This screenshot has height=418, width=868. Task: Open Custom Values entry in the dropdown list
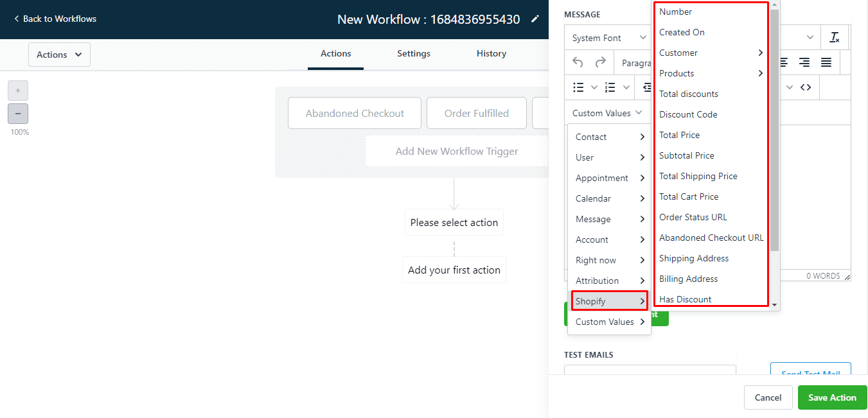point(609,322)
